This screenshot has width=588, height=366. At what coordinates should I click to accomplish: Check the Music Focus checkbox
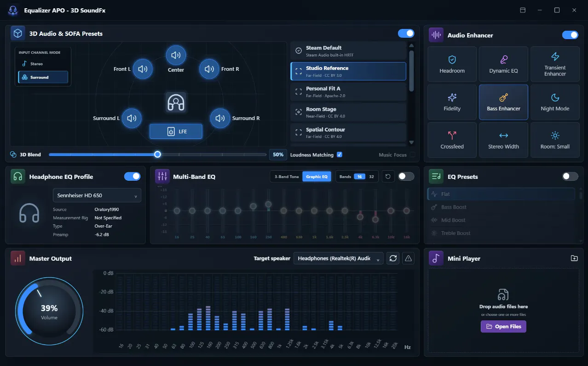(412, 155)
